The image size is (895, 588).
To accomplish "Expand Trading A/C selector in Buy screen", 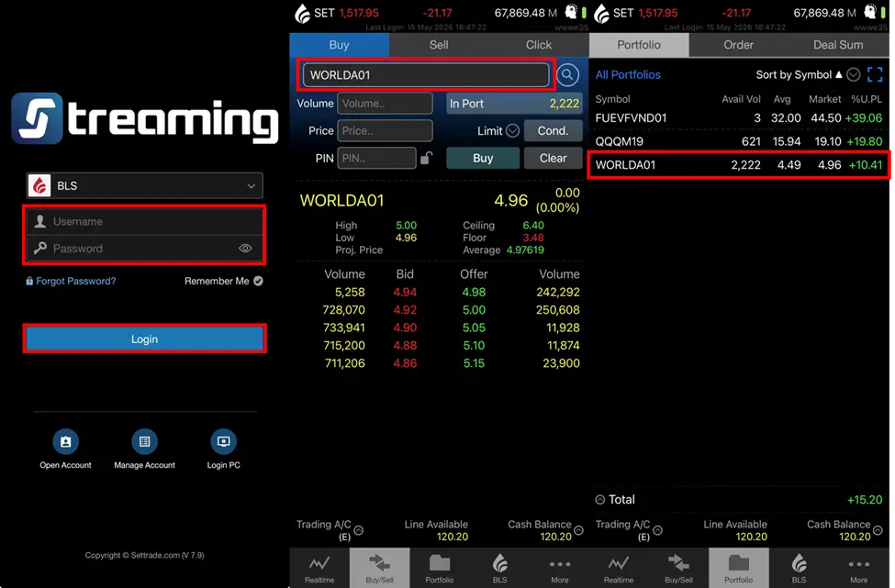I will [x=358, y=530].
